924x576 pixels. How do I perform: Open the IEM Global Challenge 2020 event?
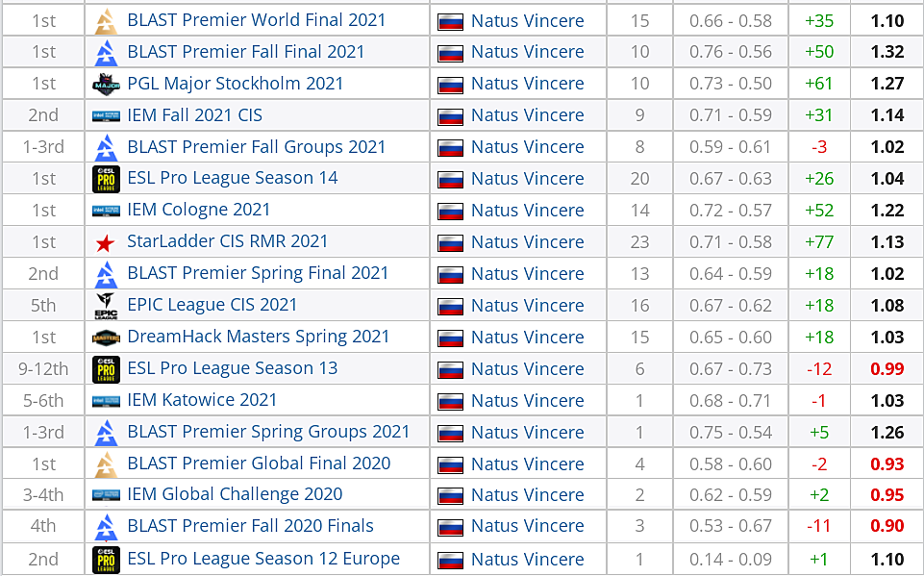click(235, 494)
